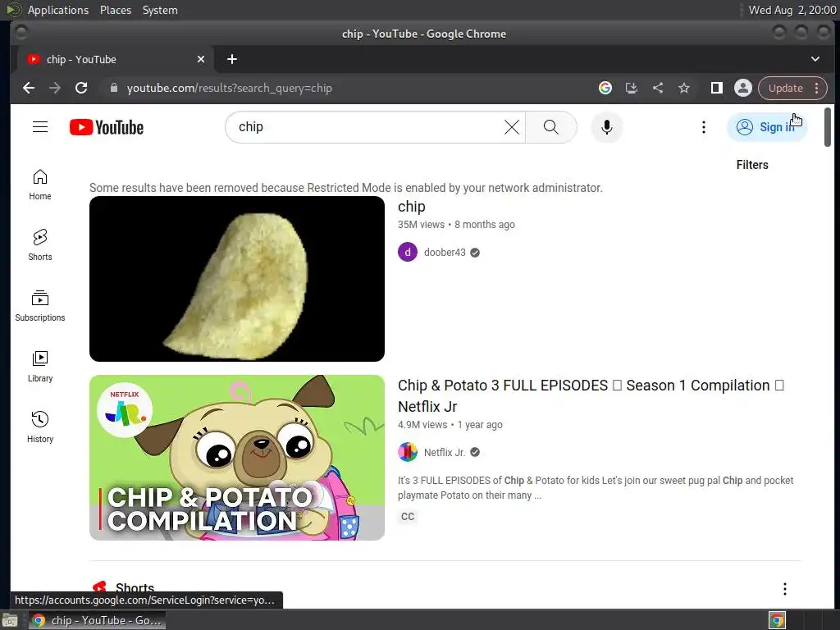Close the chip - YouTube tab
This screenshot has height=630, width=840.
point(201,59)
